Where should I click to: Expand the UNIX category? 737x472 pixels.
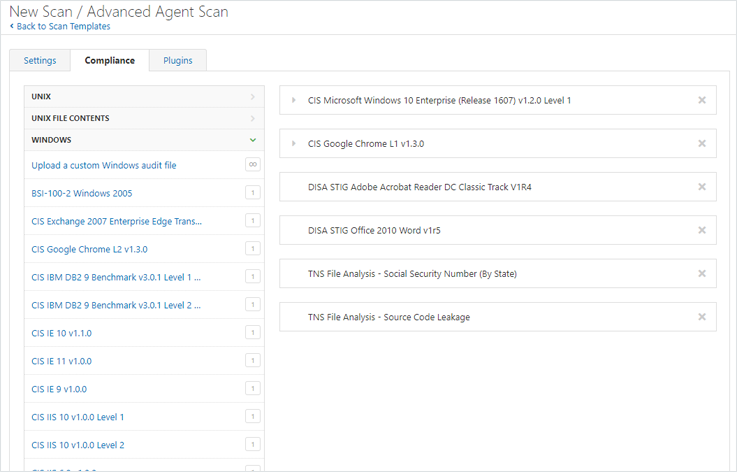[x=144, y=96]
